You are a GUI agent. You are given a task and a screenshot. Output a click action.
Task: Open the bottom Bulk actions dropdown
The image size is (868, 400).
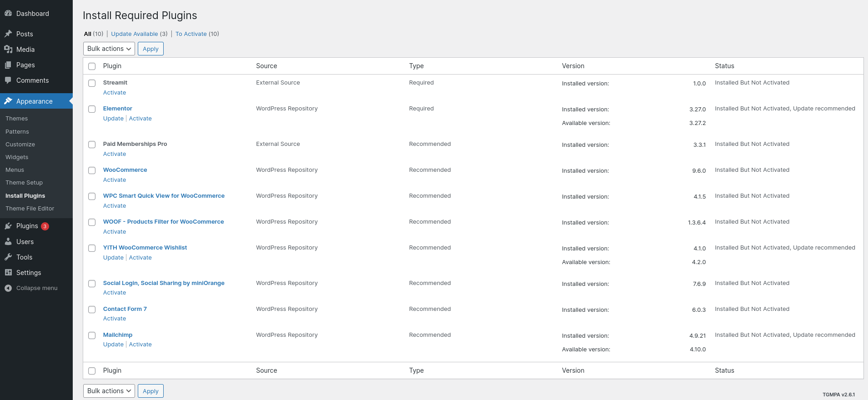109,391
